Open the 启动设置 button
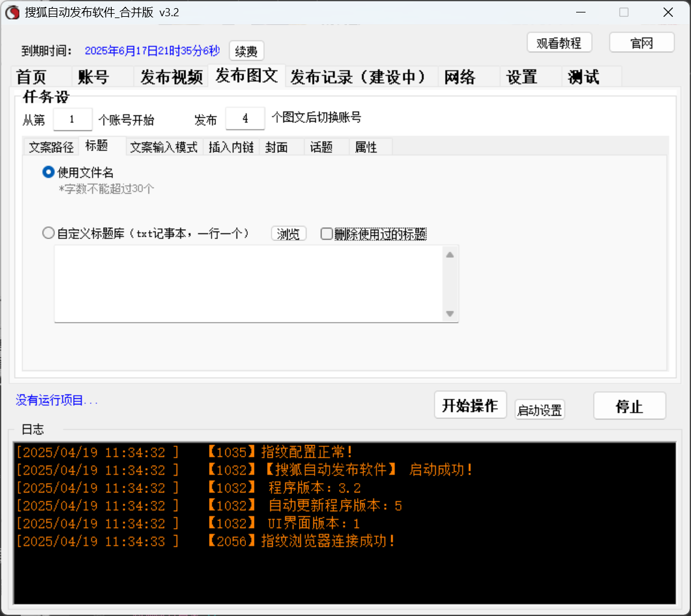691x616 pixels. (x=540, y=410)
